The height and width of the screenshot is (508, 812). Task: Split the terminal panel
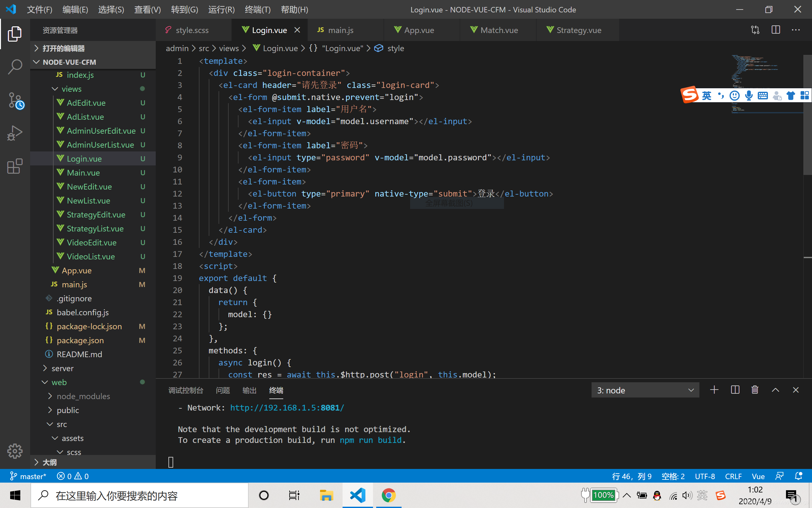[735, 390]
